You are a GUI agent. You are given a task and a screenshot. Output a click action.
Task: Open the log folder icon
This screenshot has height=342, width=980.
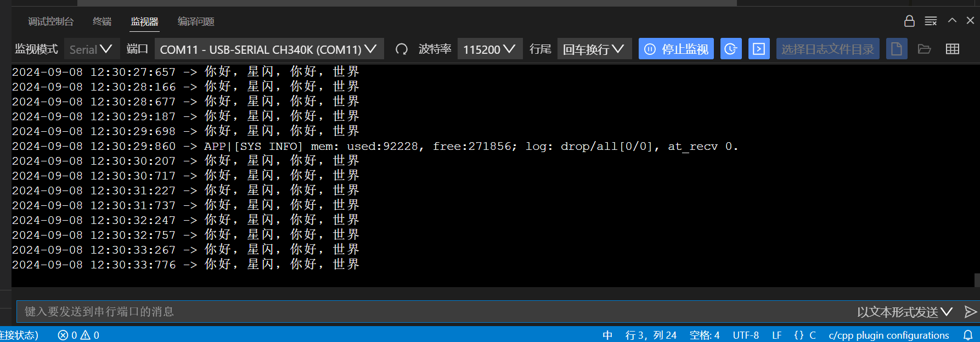(924, 49)
